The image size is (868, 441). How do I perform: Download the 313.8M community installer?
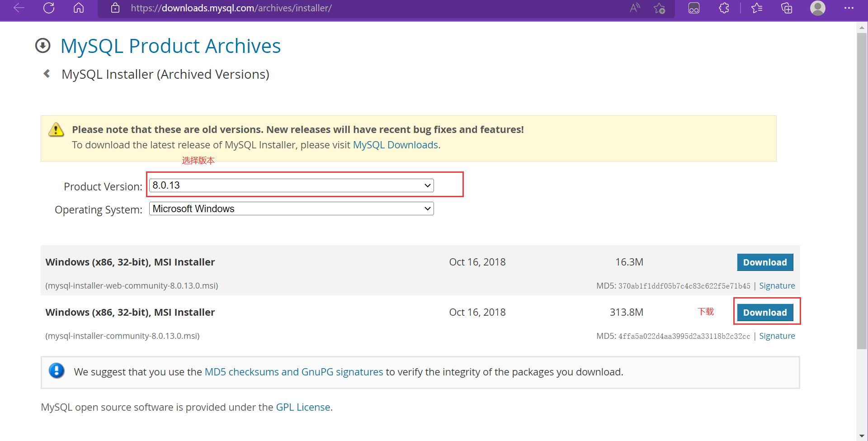[765, 313]
